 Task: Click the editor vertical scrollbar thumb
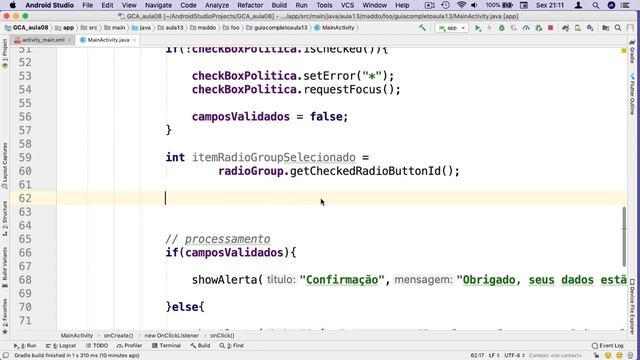coord(624,236)
